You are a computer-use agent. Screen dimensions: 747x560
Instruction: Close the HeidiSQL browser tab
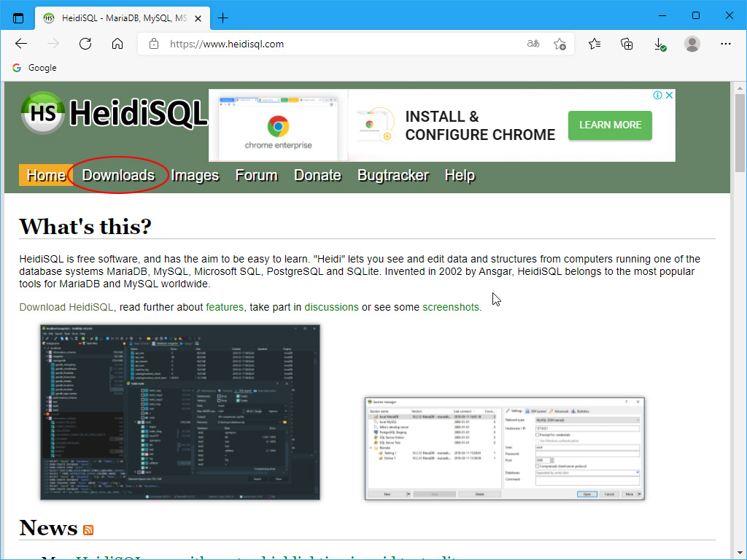(x=198, y=18)
